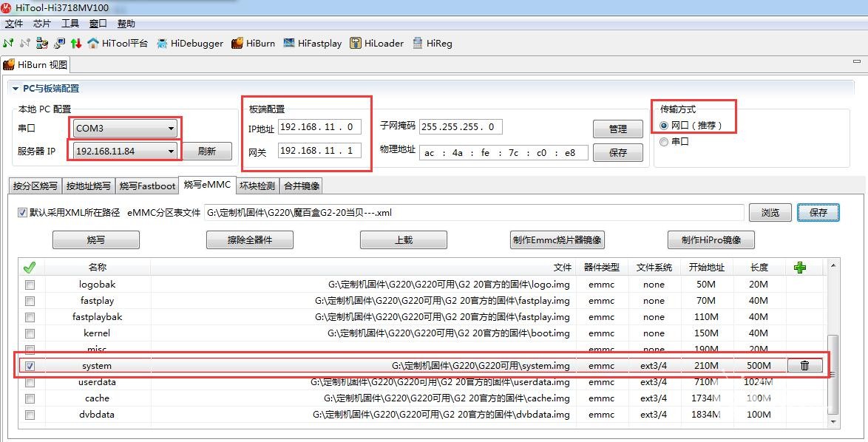
Task: Select 网口(推荐) transfer mode radio
Action: [664, 126]
